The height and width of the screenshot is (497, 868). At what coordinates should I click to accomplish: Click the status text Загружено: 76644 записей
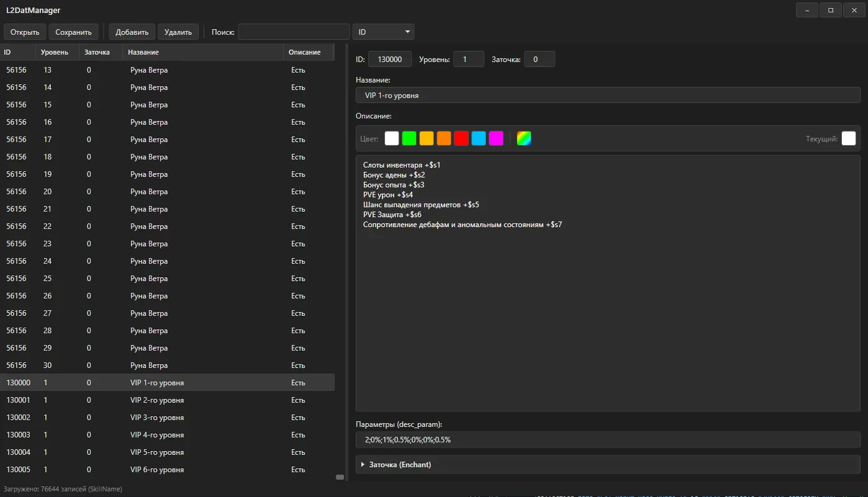click(x=63, y=489)
